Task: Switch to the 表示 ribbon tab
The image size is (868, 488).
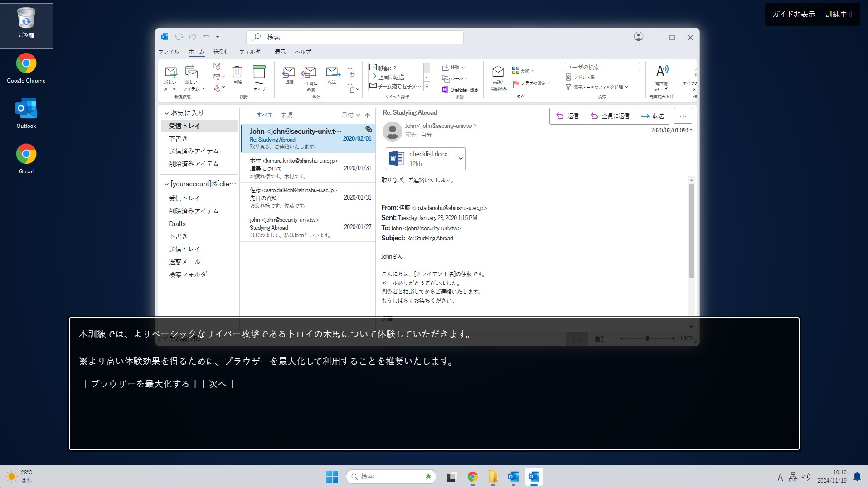Action: (280, 52)
